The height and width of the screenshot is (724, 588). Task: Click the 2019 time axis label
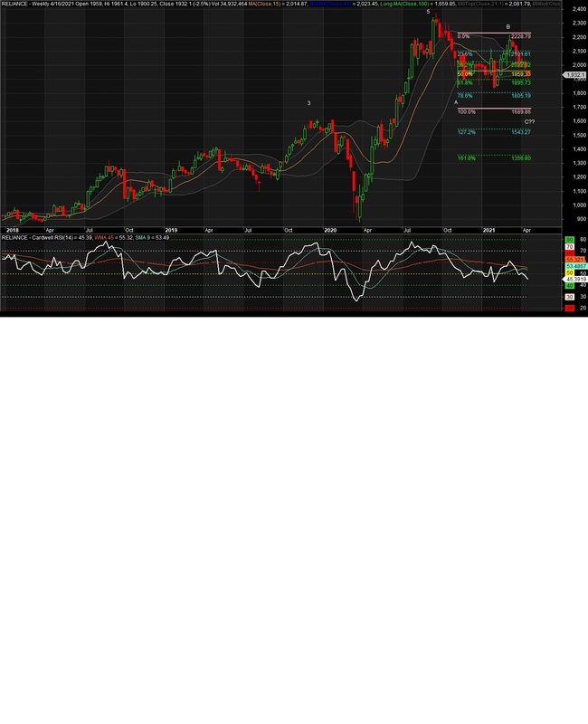tap(171, 230)
